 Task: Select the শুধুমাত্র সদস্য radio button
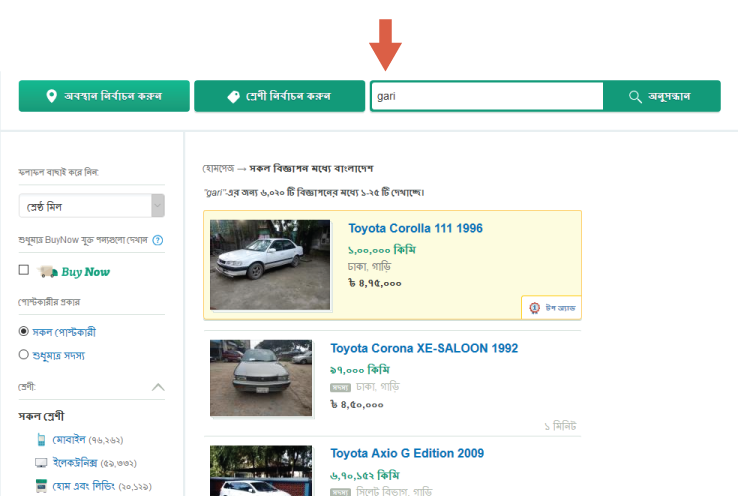[x=24, y=354]
